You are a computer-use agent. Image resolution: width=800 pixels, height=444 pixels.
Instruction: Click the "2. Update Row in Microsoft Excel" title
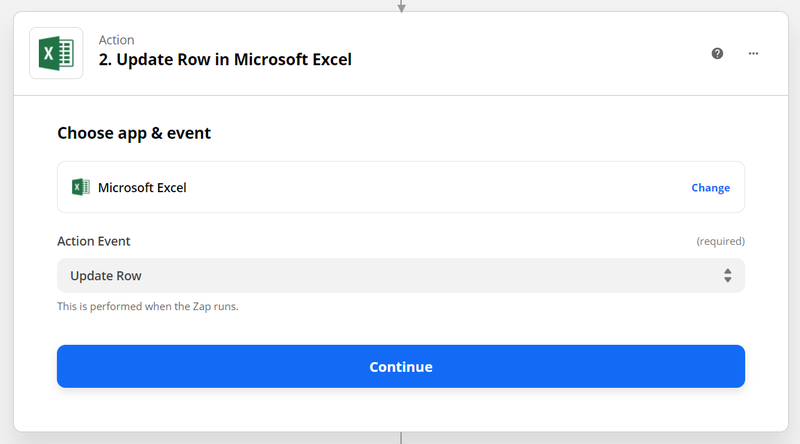point(225,59)
